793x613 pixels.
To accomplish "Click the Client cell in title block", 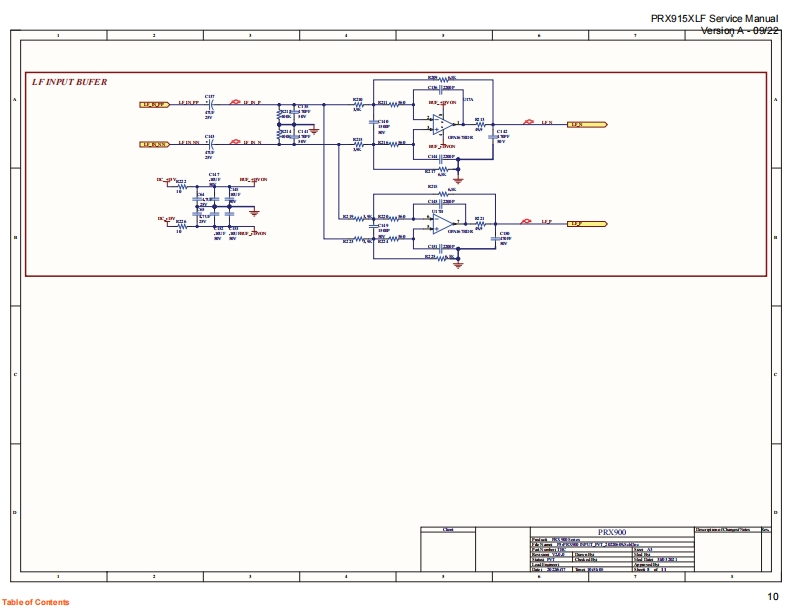I will (448, 529).
